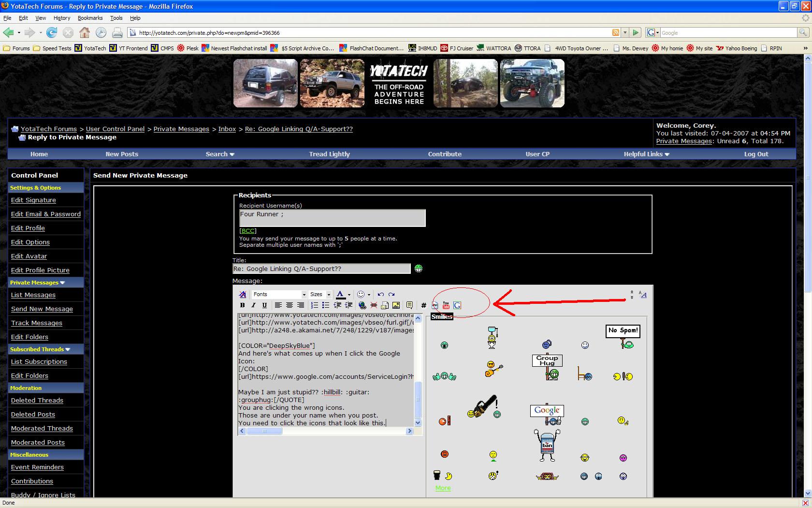Screen dimensions: 812x508
Task: Collapse the Subscribed Threads section
Action: point(68,349)
